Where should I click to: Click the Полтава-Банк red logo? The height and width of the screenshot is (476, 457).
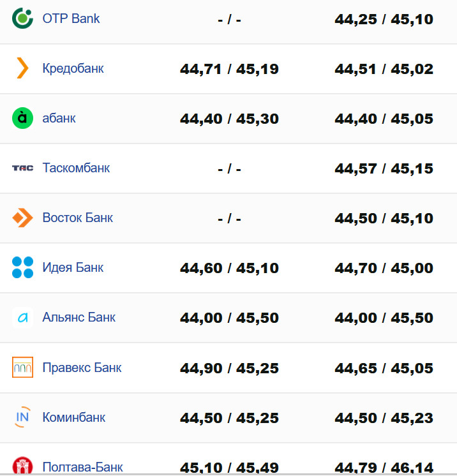pos(22,466)
